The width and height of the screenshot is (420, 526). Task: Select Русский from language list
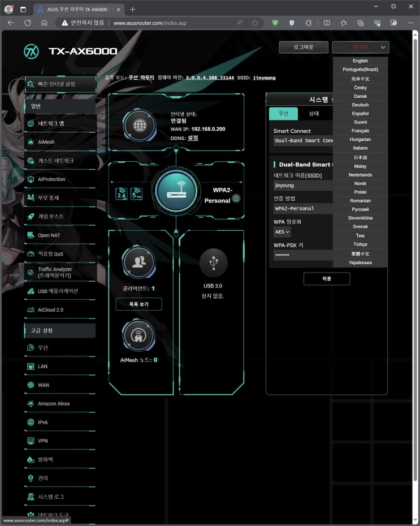pos(360,209)
